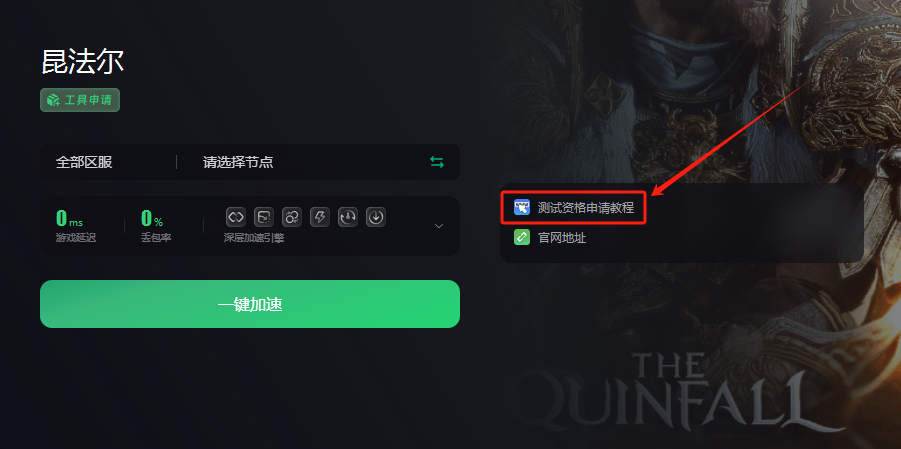This screenshot has height=449, width=901.
Task: Open the 测试资格申请教程 tutorial link
Action: 586,208
